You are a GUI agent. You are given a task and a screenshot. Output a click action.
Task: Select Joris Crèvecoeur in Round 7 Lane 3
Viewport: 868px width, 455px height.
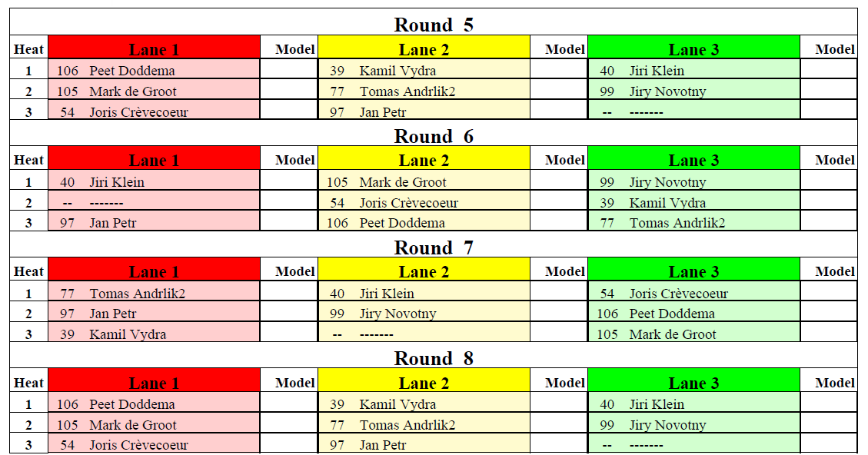point(678,294)
